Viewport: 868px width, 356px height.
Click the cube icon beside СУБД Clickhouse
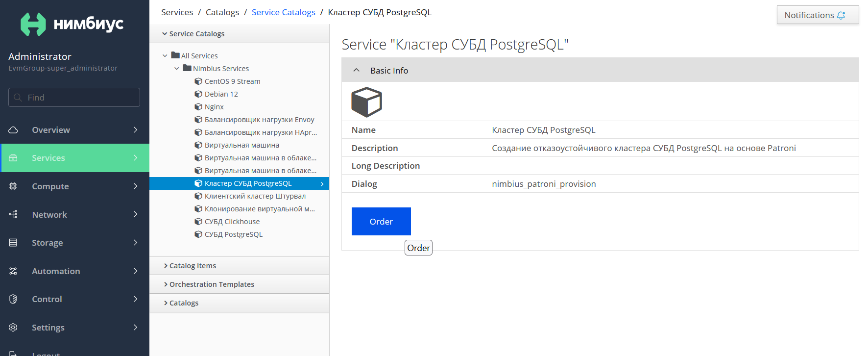click(198, 222)
